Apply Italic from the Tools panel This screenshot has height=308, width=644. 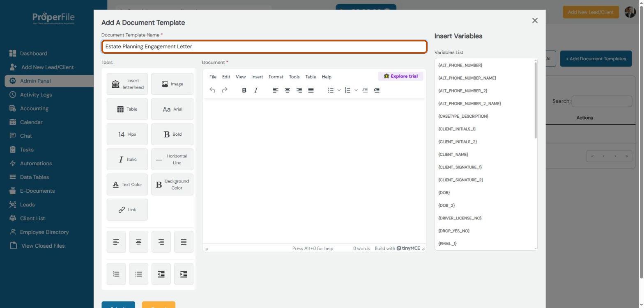click(x=127, y=160)
